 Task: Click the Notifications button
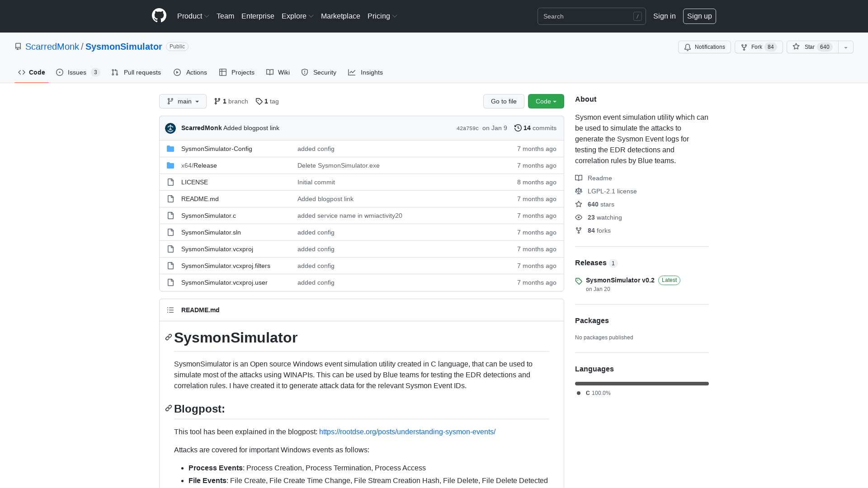pos(704,47)
